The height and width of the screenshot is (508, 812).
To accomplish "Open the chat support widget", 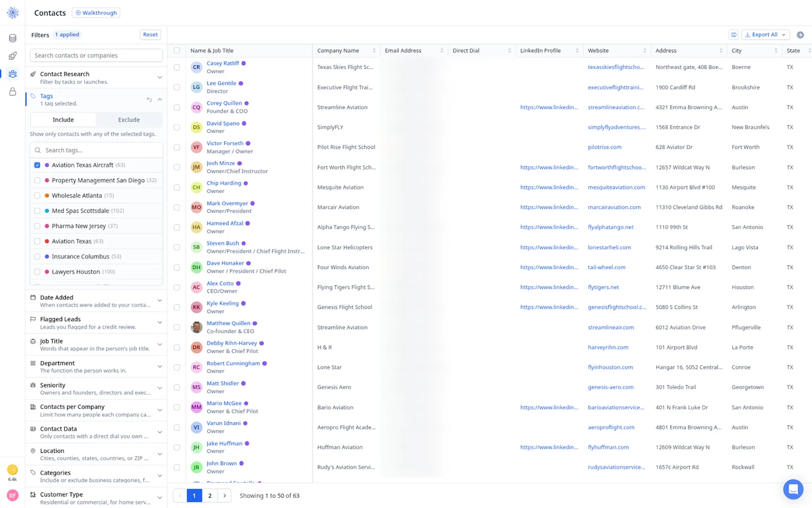I will pyautogui.click(x=793, y=489).
